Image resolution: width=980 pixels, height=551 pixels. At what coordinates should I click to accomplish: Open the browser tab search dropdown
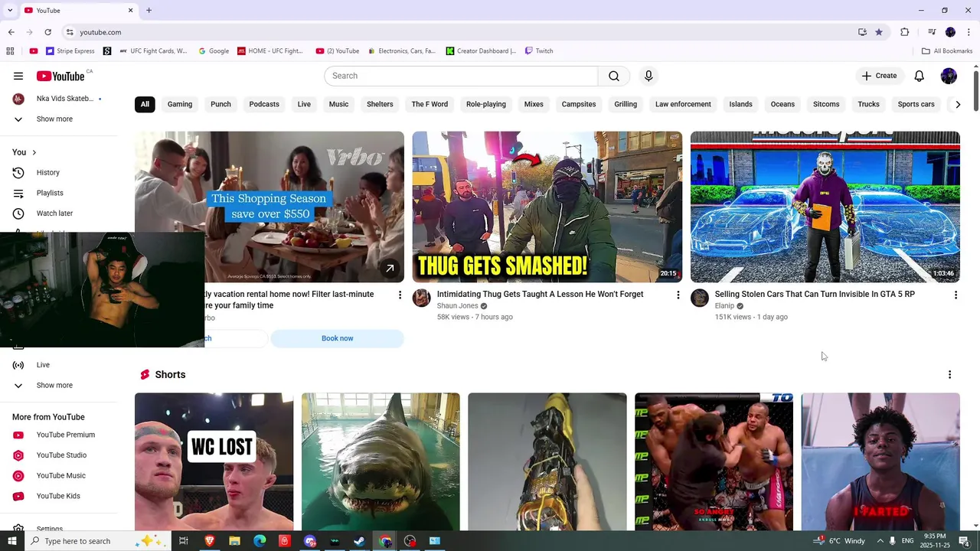(10, 11)
